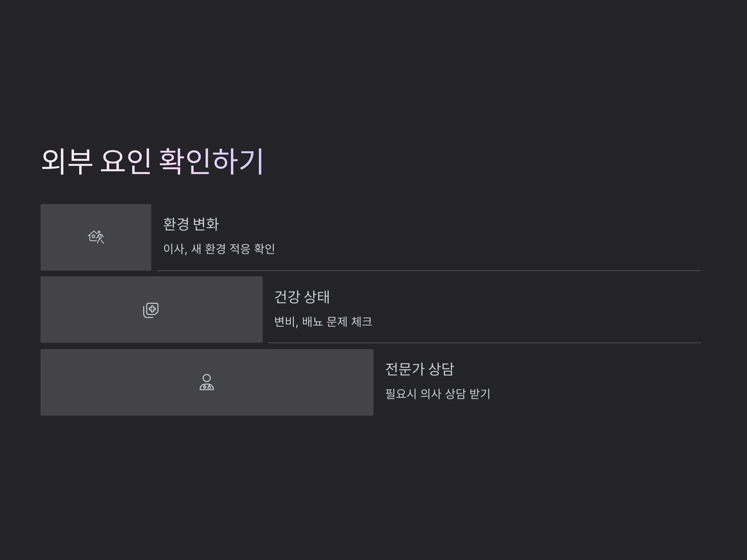Click the 건강 상태 heading
This screenshot has width=747, height=560.
[x=302, y=297]
